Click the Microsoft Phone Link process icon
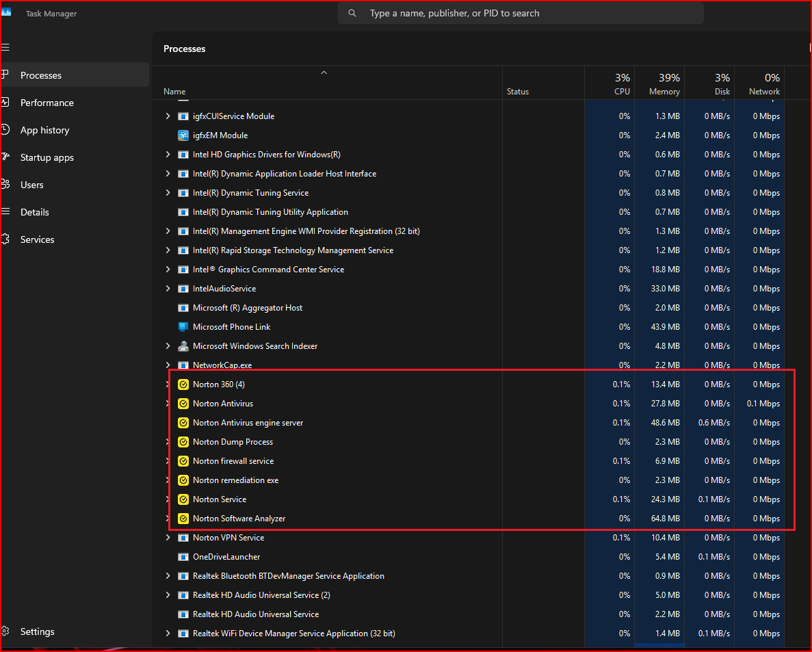The height and width of the screenshot is (652, 812). (x=183, y=327)
